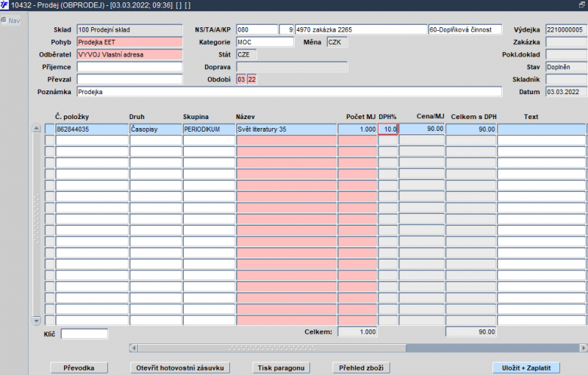Click the Nav icon in the sidebar
Viewport: 588px width, 375px height.
[4, 21]
